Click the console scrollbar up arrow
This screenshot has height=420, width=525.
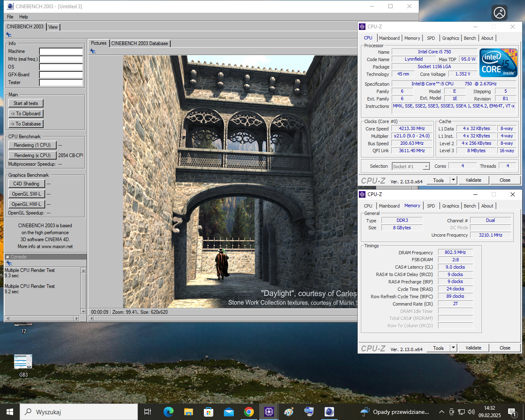(84, 270)
